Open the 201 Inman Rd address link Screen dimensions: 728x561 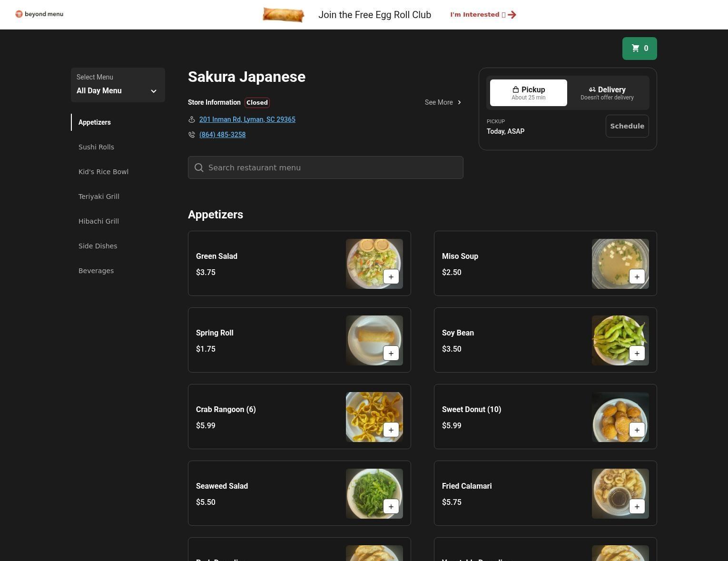pos(247,119)
